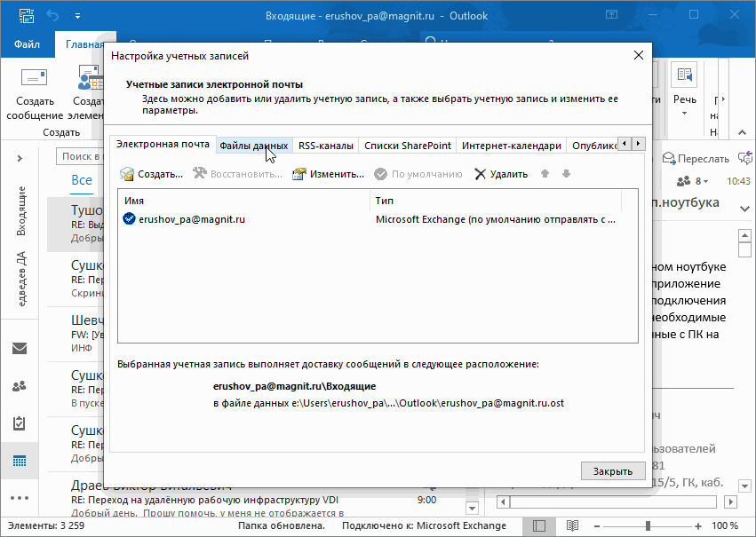Click reading pane scrollbar down arrow
756x537 pixels.
pos(744,486)
